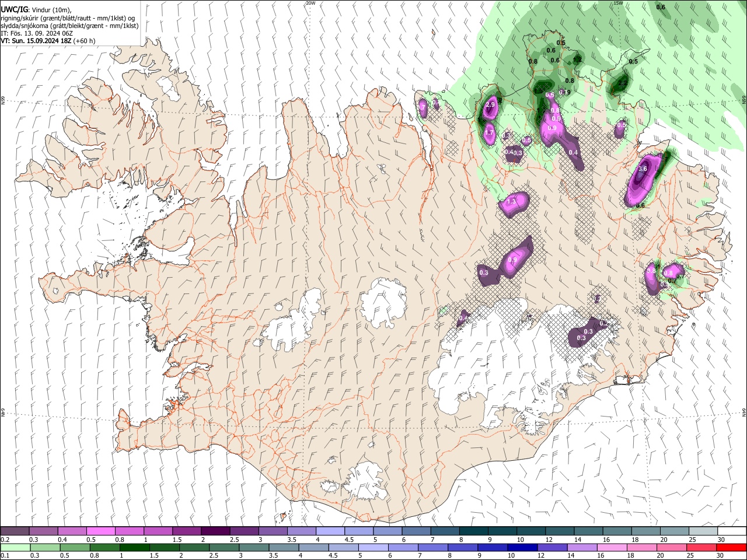The height and width of the screenshot is (560, 747).
Task: Click the 4.5 label under the lower scale
Action: click(x=334, y=556)
